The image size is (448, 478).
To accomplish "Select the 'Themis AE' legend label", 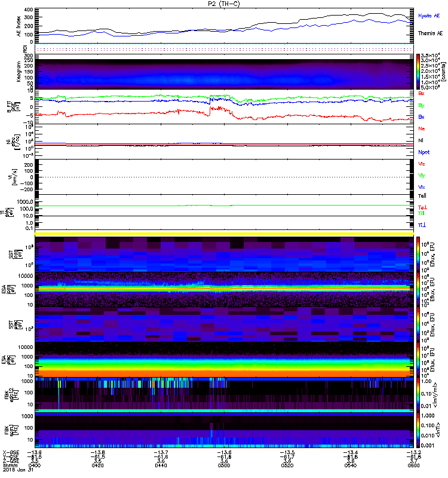I will click(430, 33).
